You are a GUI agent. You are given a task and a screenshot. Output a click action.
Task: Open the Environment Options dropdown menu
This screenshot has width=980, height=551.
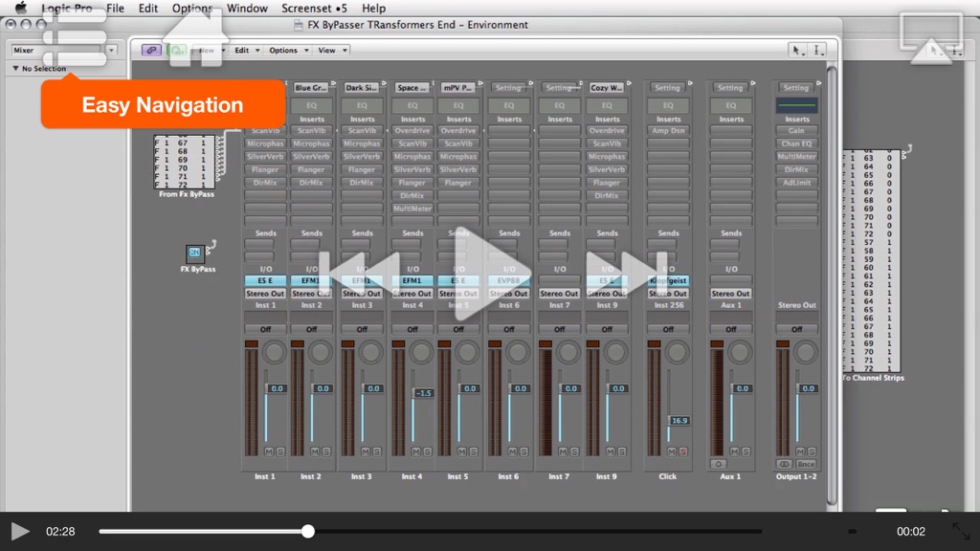click(x=289, y=50)
